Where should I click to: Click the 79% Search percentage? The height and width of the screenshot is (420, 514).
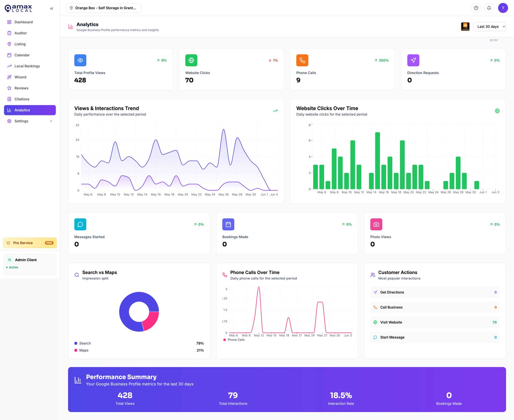click(x=200, y=343)
